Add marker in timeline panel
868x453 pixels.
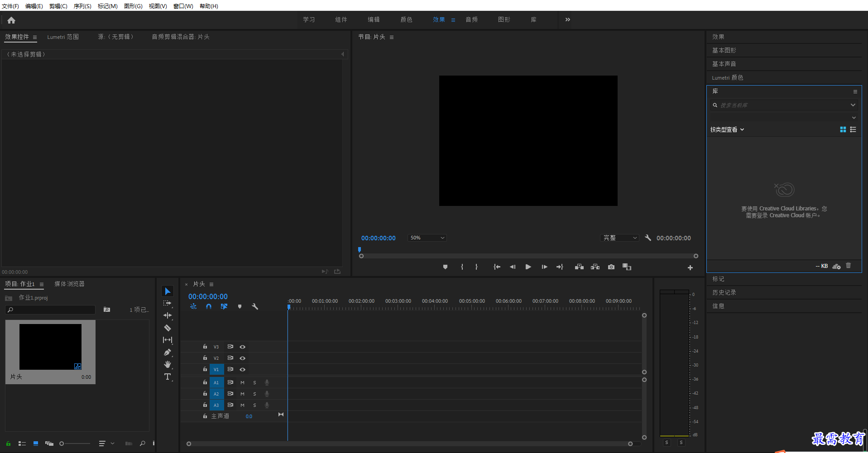pyautogui.click(x=240, y=306)
